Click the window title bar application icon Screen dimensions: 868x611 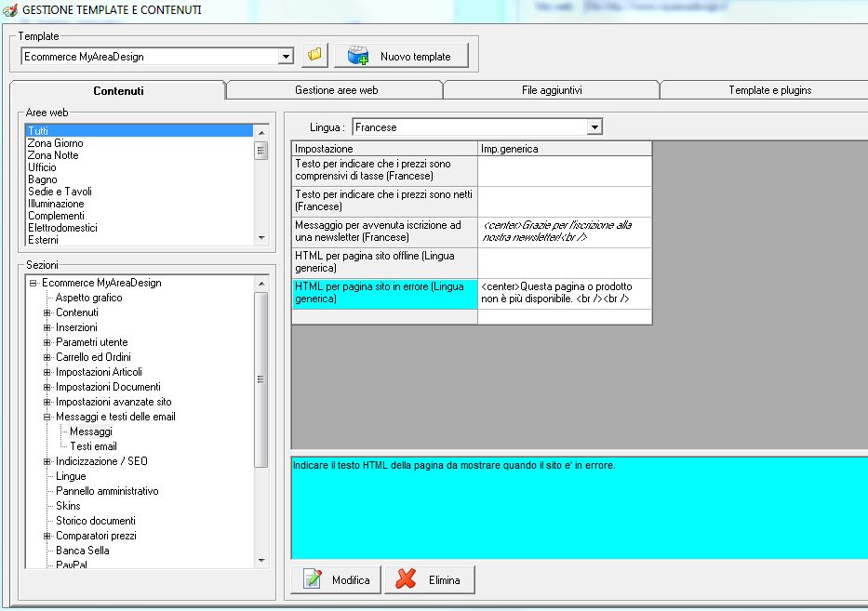[x=10, y=10]
